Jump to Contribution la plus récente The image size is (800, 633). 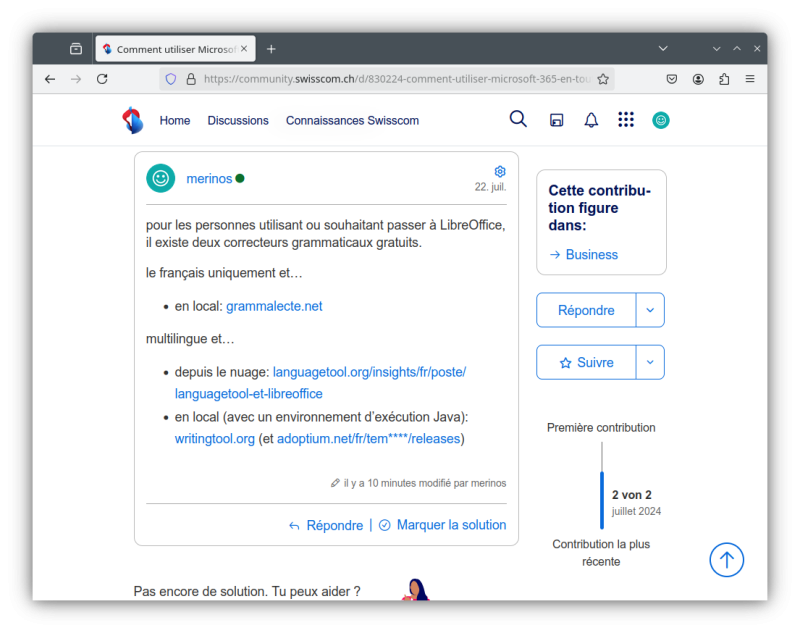pyautogui.click(x=601, y=553)
